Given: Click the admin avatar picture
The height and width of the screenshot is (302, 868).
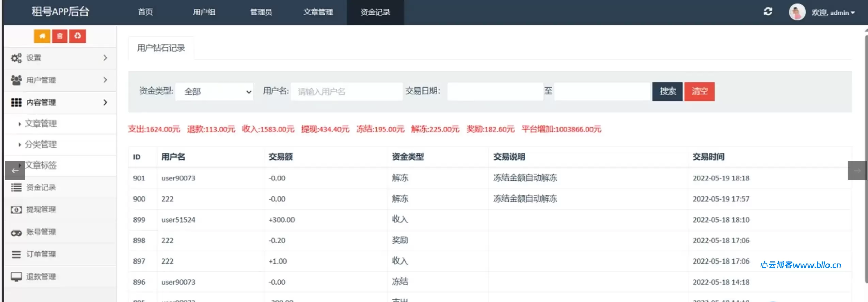Looking at the screenshot, I should click(x=797, y=12).
